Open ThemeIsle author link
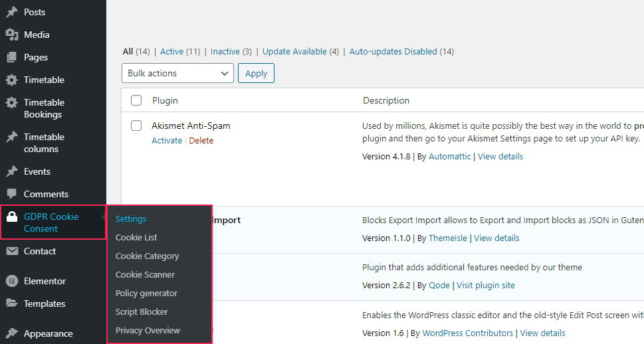Viewport: 644px width, 344px height. pyautogui.click(x=448, y=238)
